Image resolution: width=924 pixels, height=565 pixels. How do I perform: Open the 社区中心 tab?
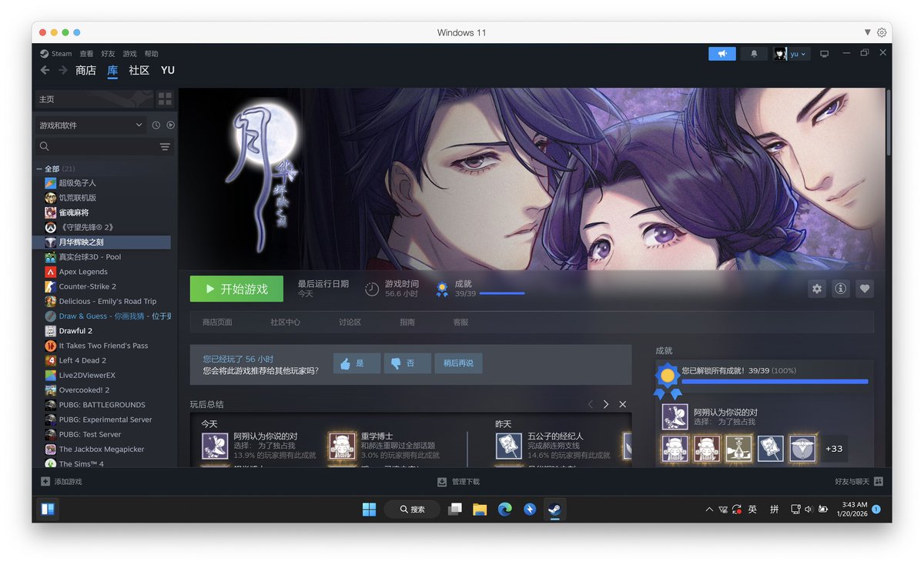pos(286,323)
